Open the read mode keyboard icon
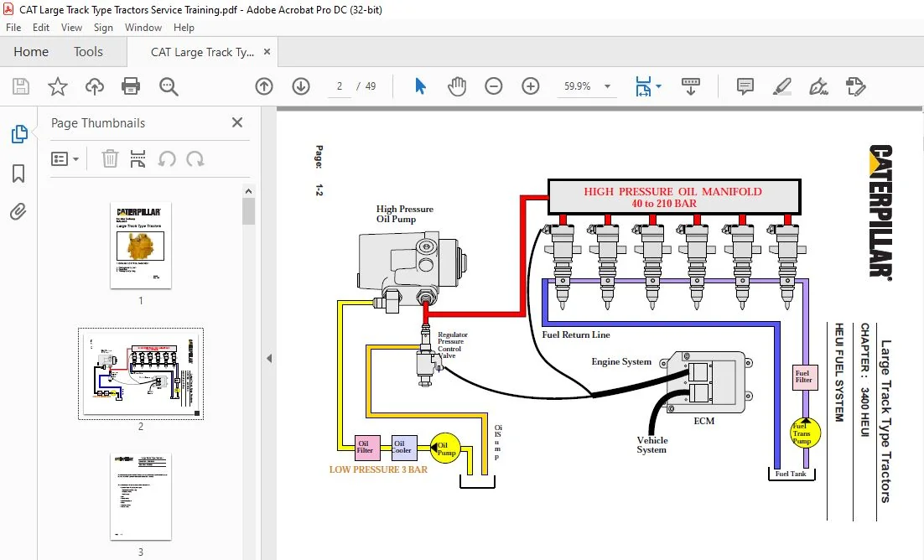924x560 pixels. (691, 86)
